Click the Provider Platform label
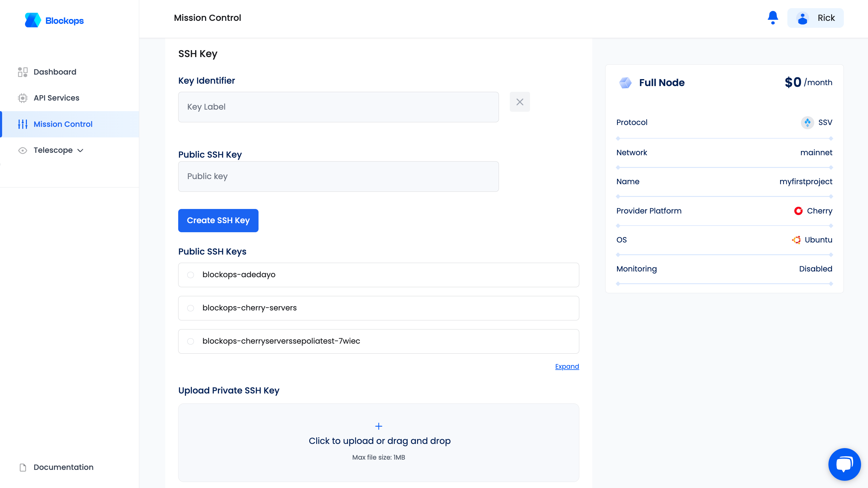 pos(649,211)
